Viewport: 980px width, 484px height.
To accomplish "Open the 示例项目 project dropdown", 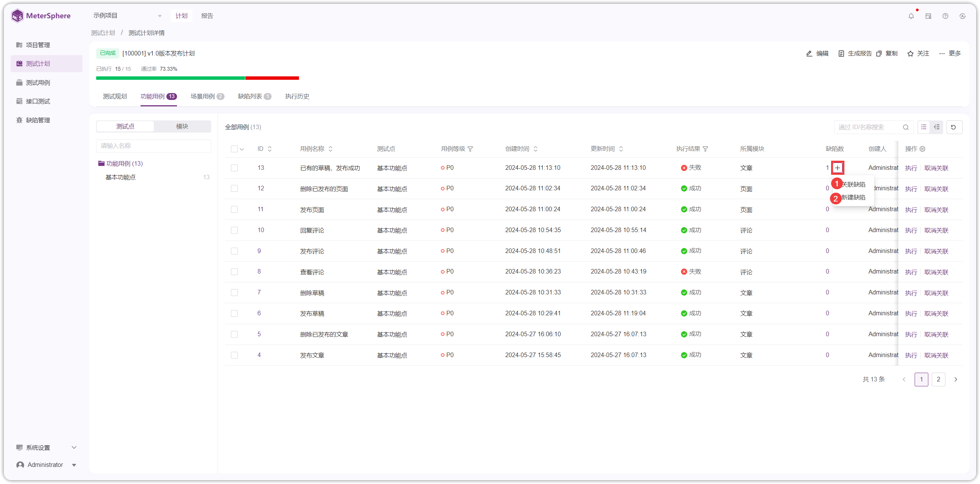I will tap(127, 16).
